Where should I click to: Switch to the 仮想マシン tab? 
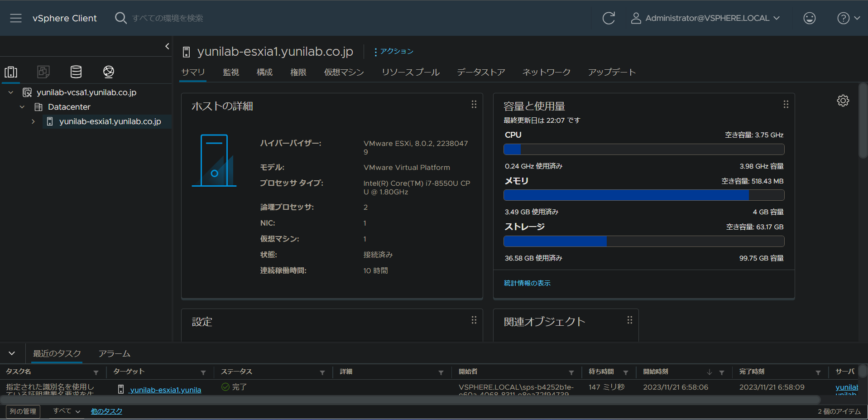tap(344, 72)
